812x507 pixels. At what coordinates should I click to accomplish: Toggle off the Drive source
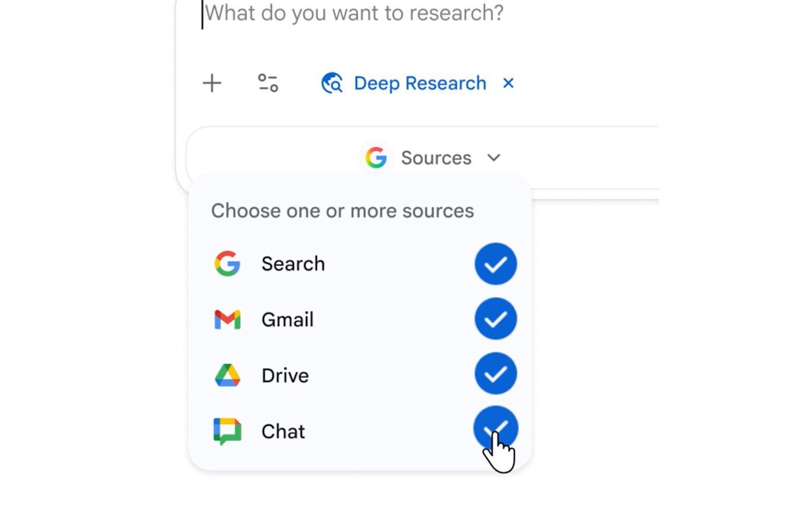point(496,374)
